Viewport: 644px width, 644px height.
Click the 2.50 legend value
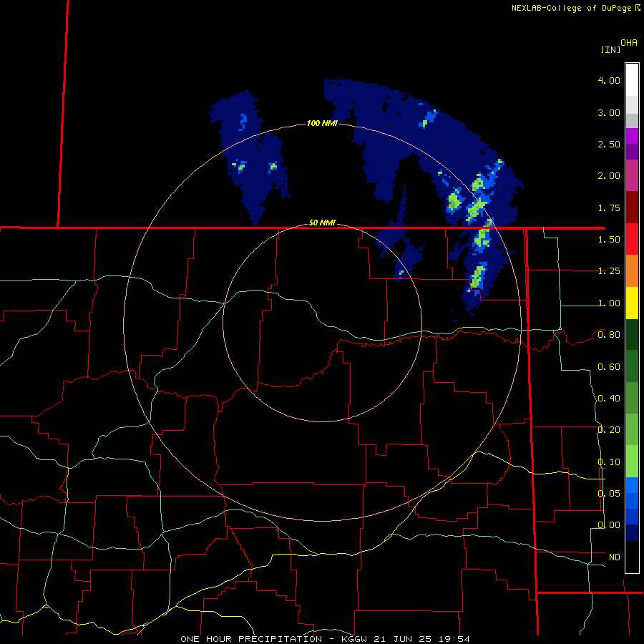pyautogui.click(x=609, y=144)
